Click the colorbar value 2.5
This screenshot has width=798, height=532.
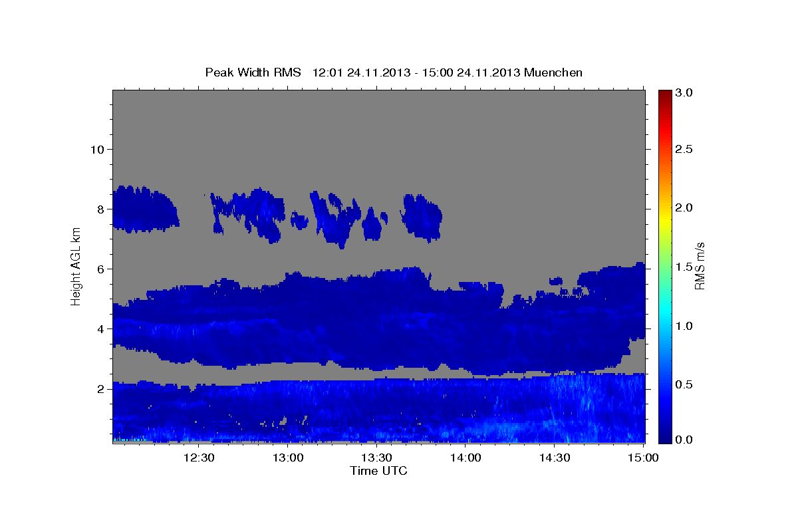[684, 149]
